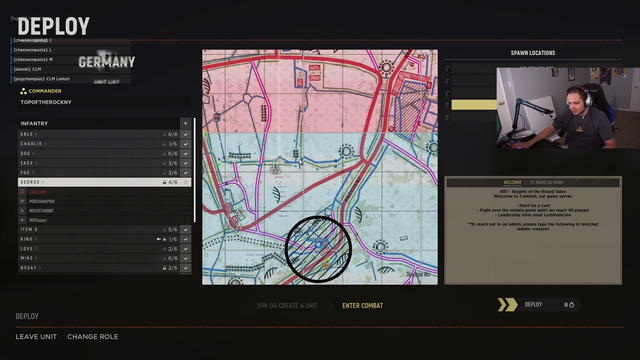Select squad member ROCKSTAR987
The height and width of the screenshot is (360, 640).
click(x=41, y=211)
